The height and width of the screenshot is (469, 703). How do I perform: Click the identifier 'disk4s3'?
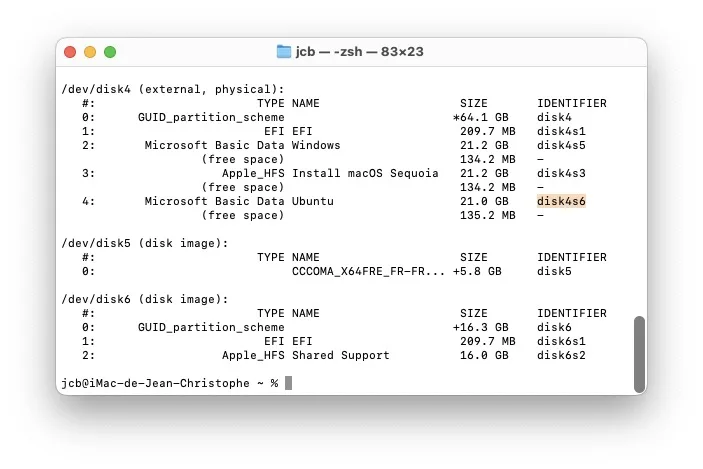[x=561, y=174]
